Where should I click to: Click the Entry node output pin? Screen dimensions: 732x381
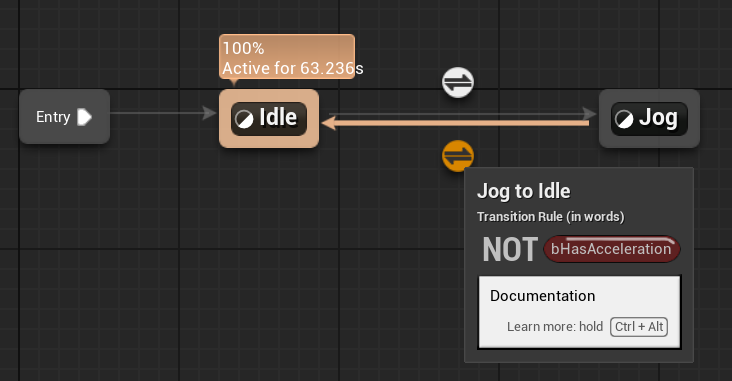pyautogui.click(x=84, y=117)
